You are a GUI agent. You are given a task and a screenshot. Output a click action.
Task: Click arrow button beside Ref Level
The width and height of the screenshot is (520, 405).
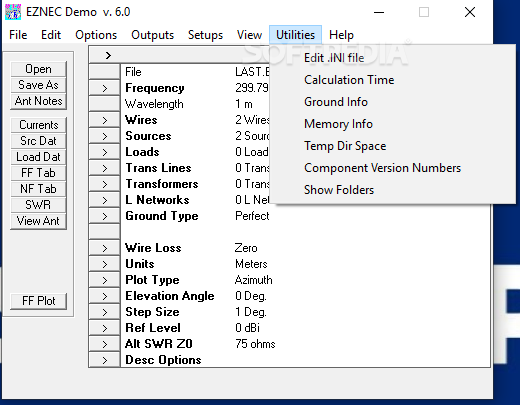click(105, 328)
